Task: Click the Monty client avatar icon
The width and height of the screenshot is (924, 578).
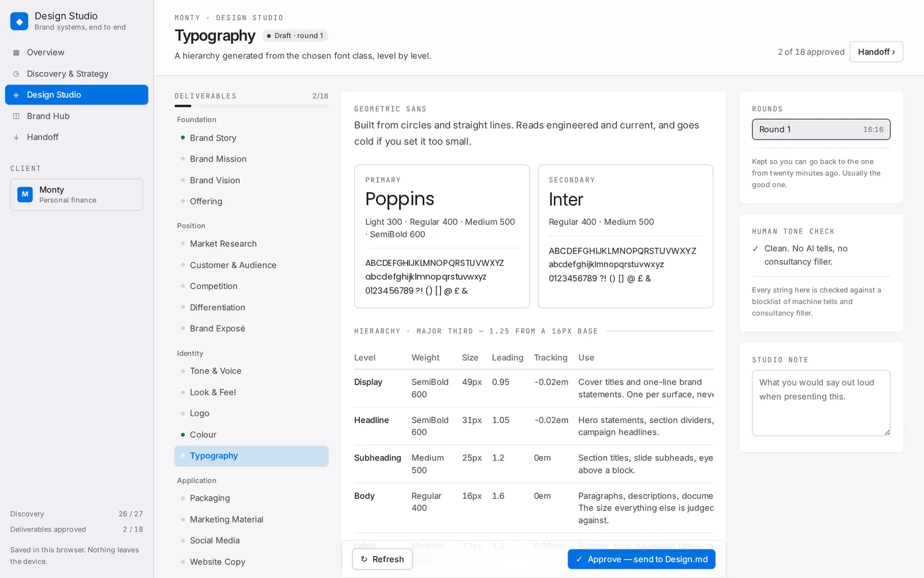Action: click(x=25, y=194)
